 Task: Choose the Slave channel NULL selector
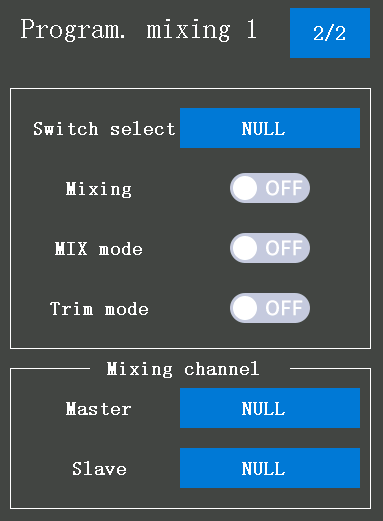(270, 468)
